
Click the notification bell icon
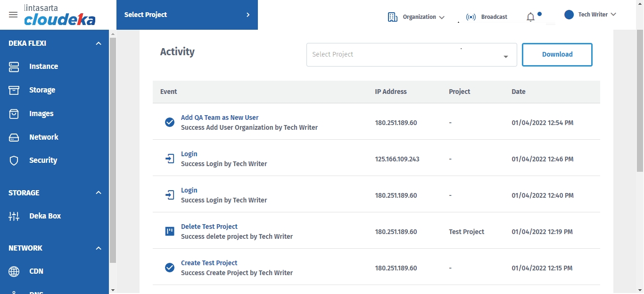point(530,17)
